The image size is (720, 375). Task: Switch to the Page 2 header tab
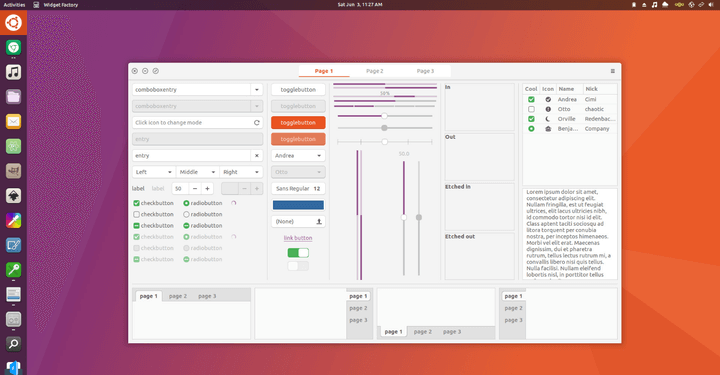[x=375, y=71]
